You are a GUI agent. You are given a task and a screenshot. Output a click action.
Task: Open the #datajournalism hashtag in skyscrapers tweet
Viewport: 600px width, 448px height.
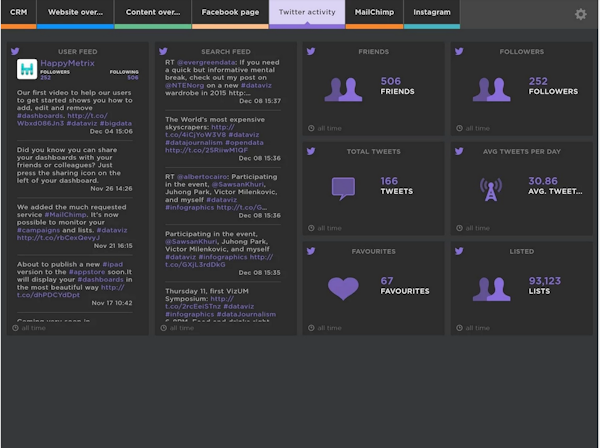[x=194, y=142]
